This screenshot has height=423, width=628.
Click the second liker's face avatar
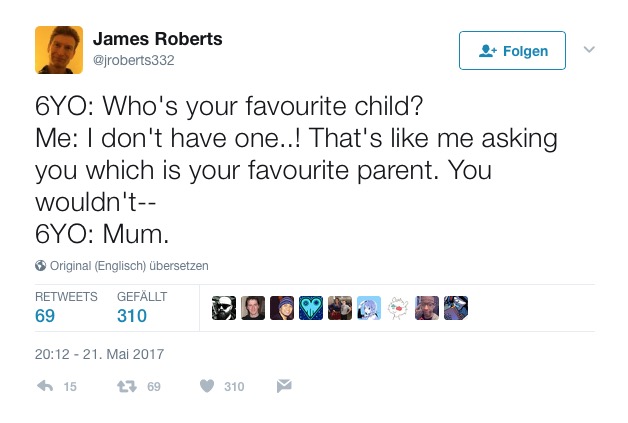coord(253,308)
